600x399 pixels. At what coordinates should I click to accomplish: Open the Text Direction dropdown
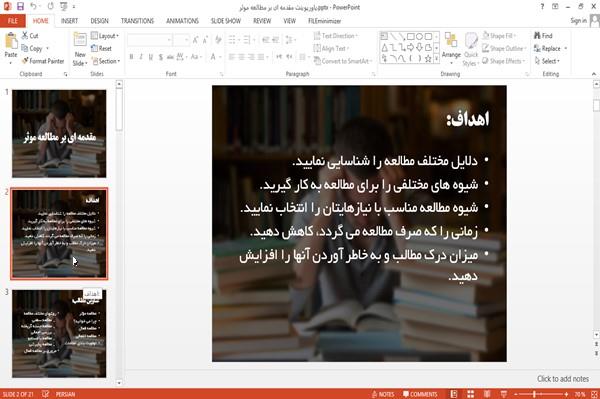click(x=336, y=36)
